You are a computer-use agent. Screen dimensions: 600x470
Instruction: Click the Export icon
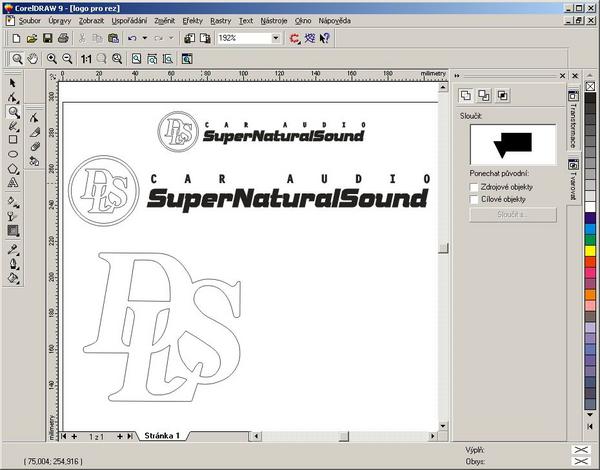[205, 38]
